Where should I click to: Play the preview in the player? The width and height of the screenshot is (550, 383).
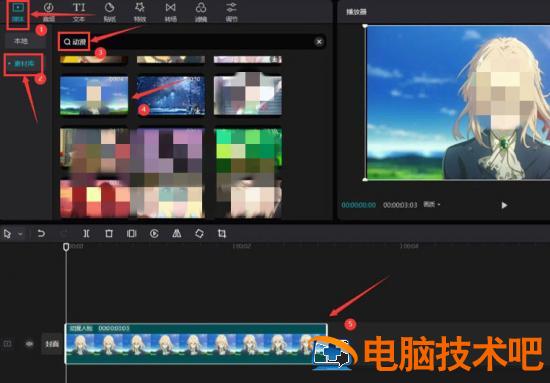coord(504,205)
